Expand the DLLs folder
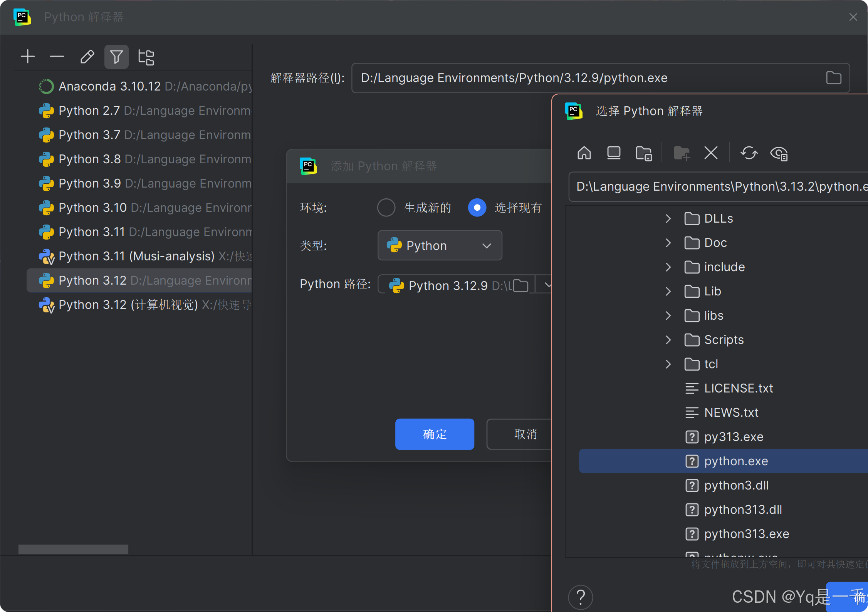Image resolution: width=868 pixels, height=612 pixels. pyautogui.click(x=668, y=218)
